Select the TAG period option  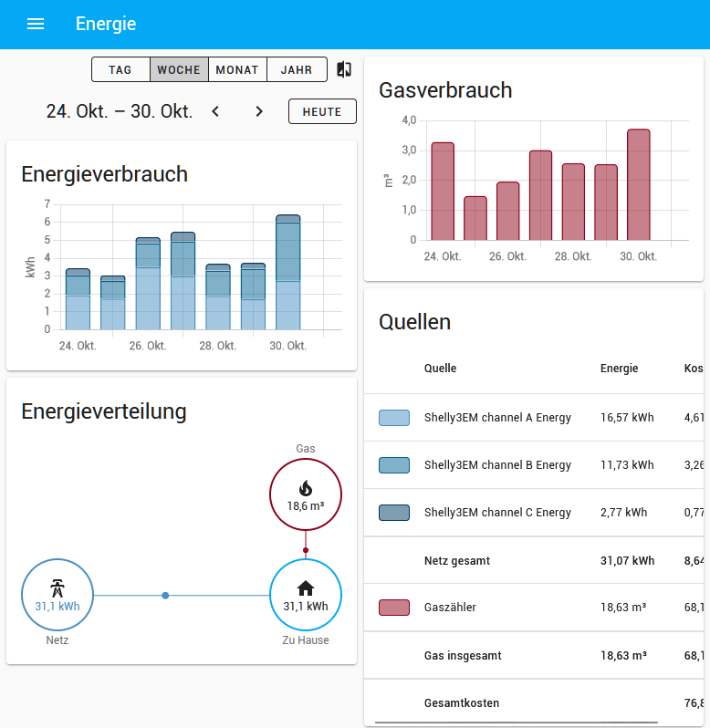click(120, 69)
